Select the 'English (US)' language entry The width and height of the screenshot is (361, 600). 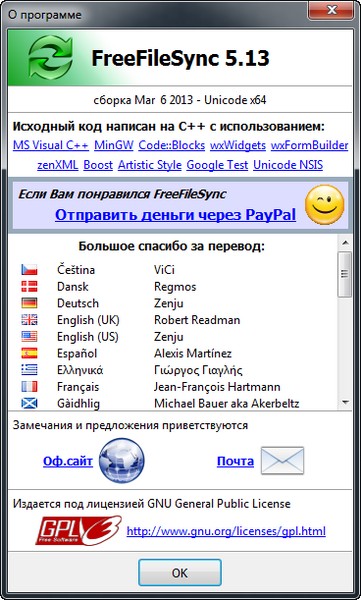coord(88,337)
